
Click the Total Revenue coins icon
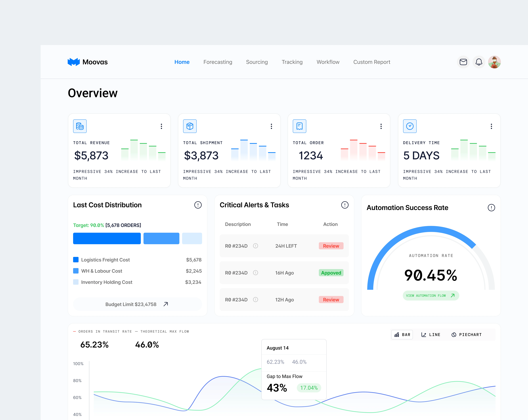pyautogui.click(x=80, y=126)
